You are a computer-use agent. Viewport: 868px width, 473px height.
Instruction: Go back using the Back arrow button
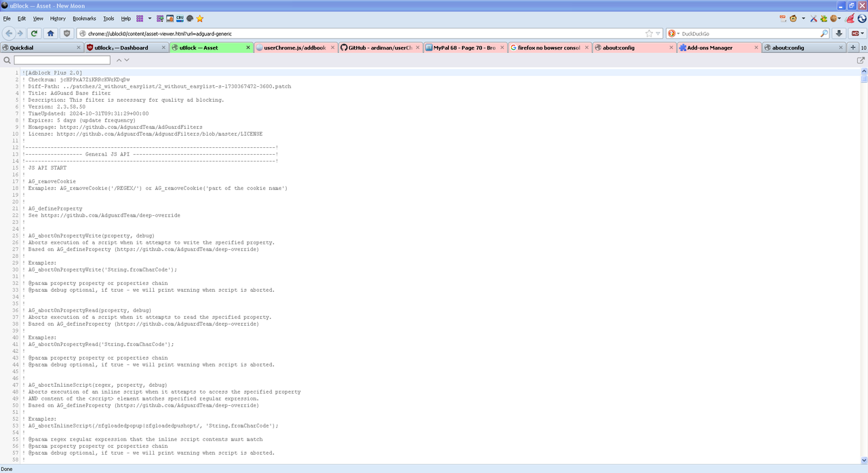[x=9, y=33]
